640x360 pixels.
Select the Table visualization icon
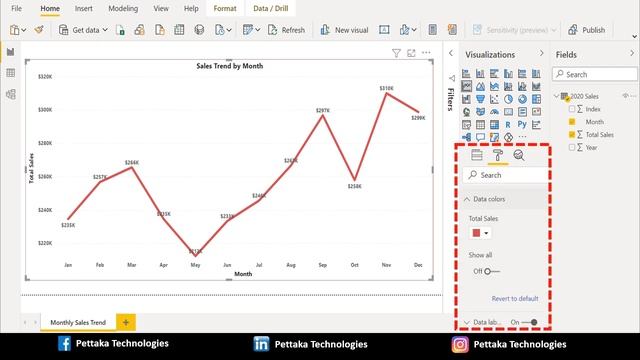[480, 124]
